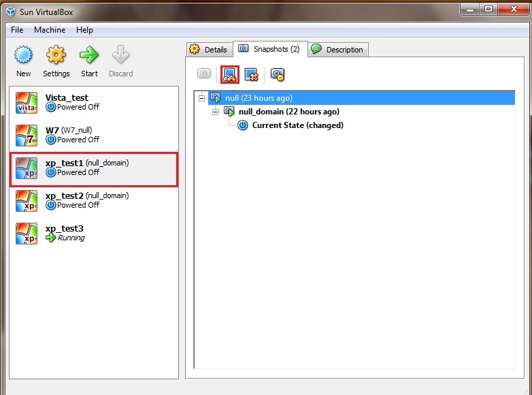Click the VirtualBox title bar cube icon
The height and width of the screenshot is (395, 532).
(x=11, y=12)
